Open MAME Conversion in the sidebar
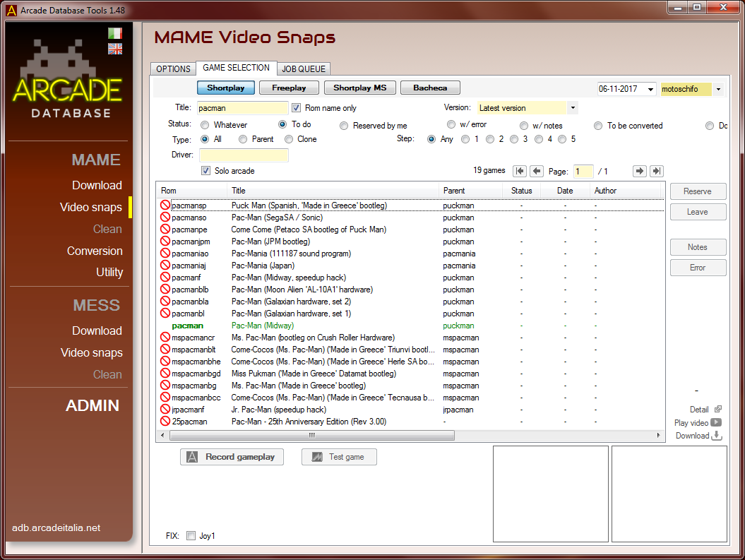Screen dimensions: 745x560 pyautogui.click(x=95, y=251)
